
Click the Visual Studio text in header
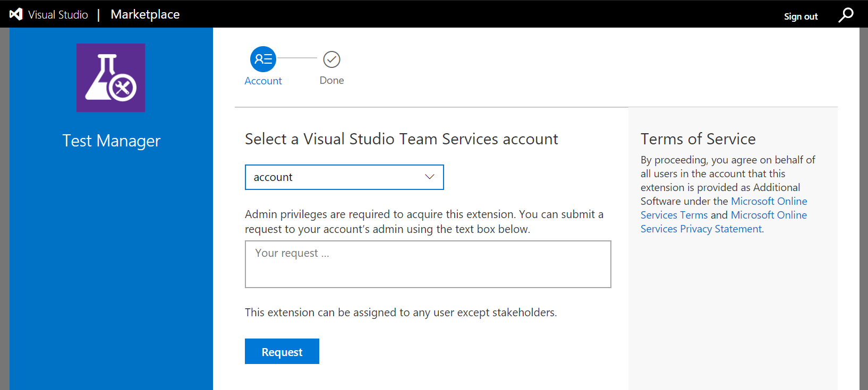click(58, 15)
